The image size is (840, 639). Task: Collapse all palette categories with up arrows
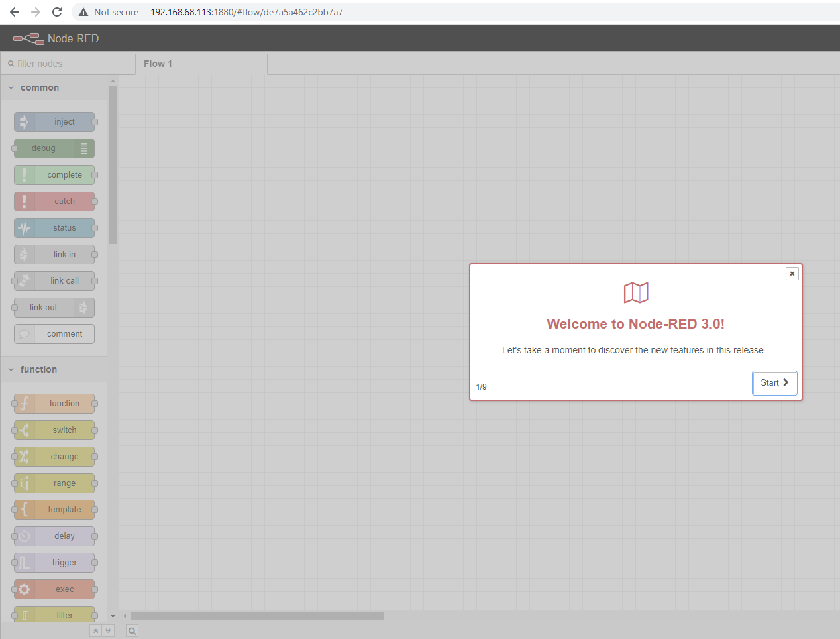(95, 631)
